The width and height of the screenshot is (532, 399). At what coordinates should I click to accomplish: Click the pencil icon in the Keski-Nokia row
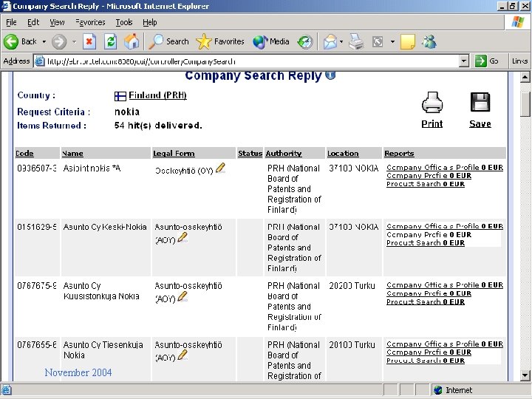point(183,237)
